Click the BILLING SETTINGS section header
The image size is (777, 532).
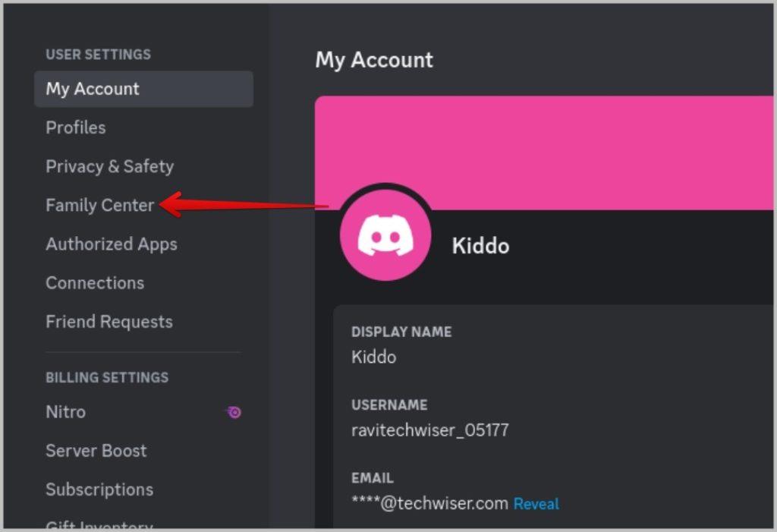pos(107,377)
